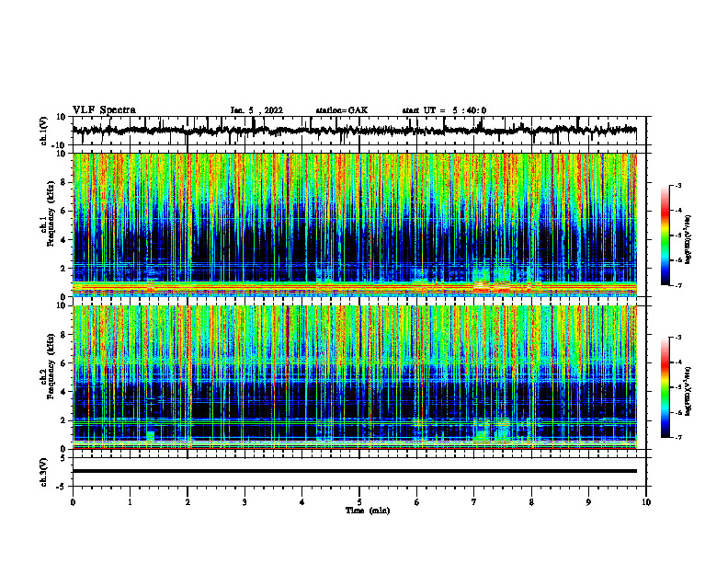Click the '-7' tick on ch.1 colorbar
728x563 pixels.
click(x=678, y=285)
